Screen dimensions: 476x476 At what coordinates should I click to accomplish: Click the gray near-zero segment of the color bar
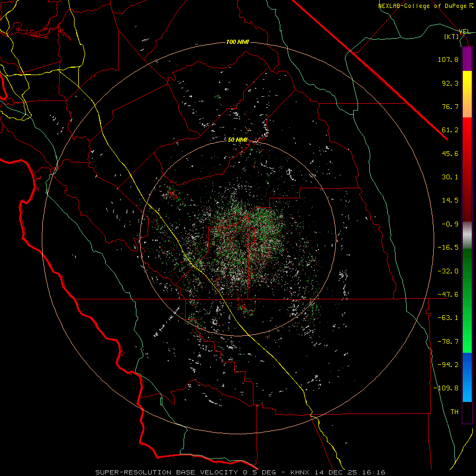click(467, 235)
